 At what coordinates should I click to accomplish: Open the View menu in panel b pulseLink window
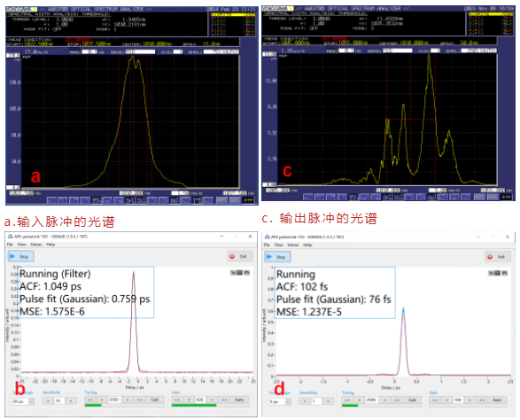point(21,245)
